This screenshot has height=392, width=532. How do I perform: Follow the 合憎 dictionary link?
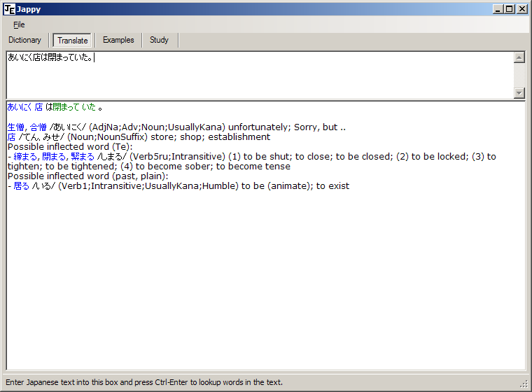click(38, 127)
